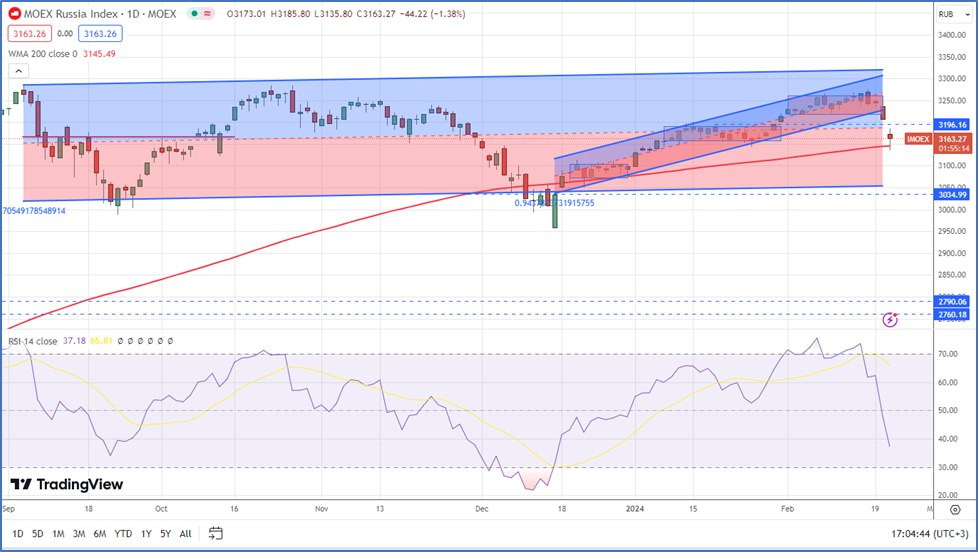The height and width of the screenshot is (552, 978).
Task: Click the pink approximate-data icon next to MOEX
Action: click(207, 14)
